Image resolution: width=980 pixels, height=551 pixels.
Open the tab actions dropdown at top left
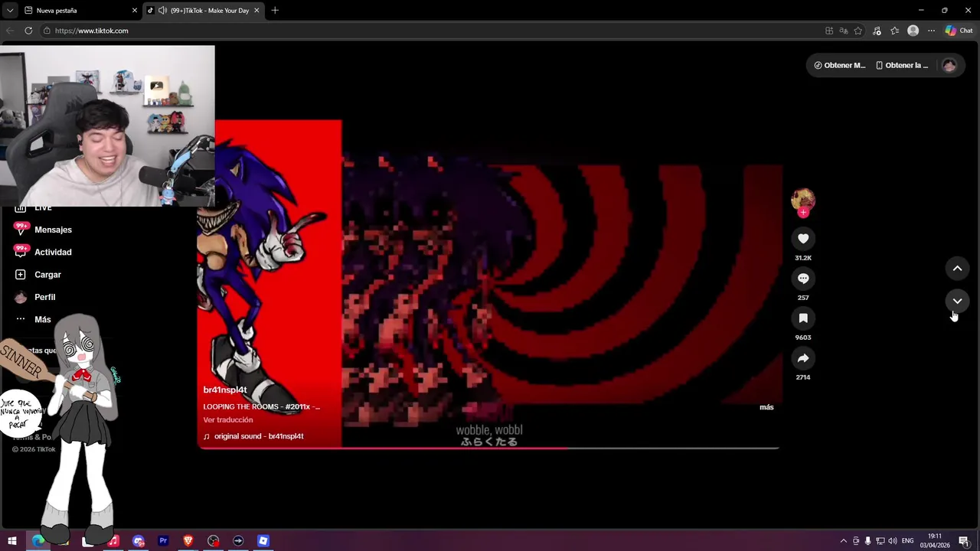click(x=9, y=10)
